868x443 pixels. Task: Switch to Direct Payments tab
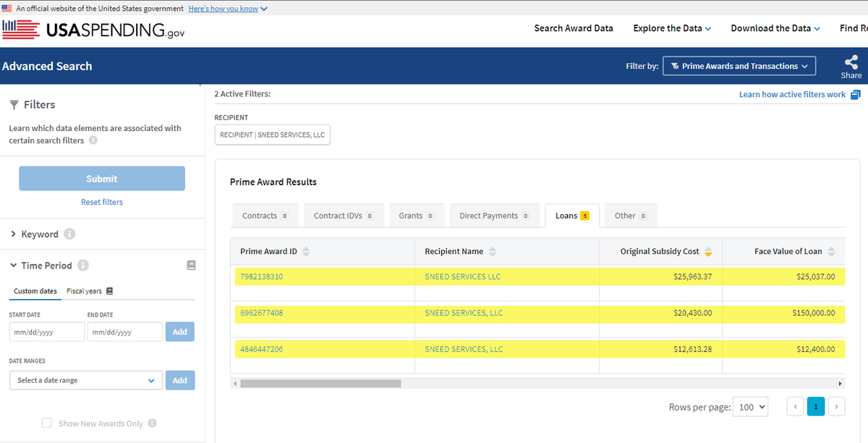point(495,216)
